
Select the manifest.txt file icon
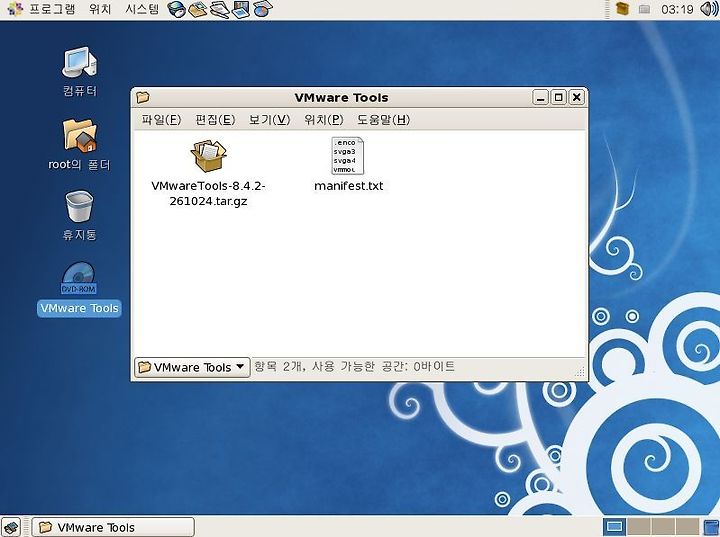tap(348, 156)
